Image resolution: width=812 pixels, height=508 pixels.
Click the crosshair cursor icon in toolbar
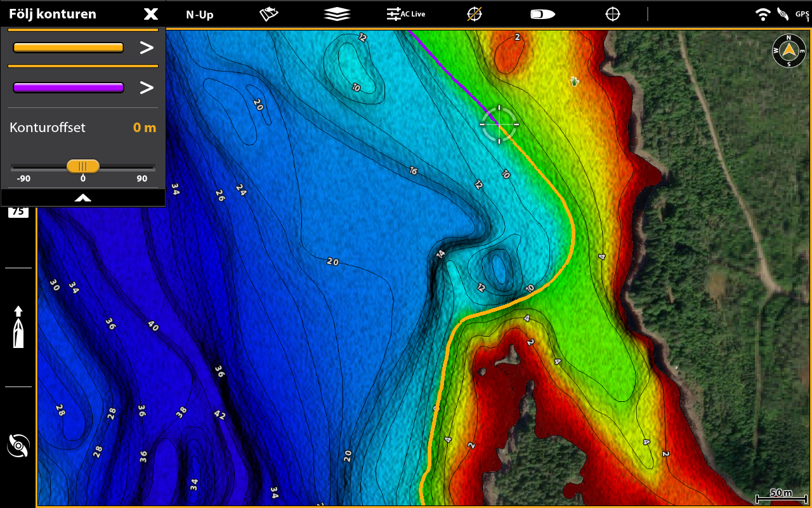pyautogui.click(x=613, y=14)
